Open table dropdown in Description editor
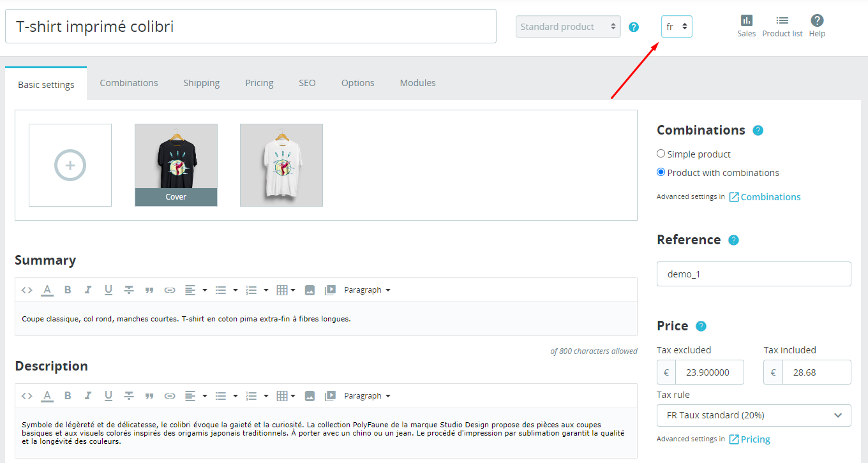Viewport: 868px width, 463px height. click(286, 396)
